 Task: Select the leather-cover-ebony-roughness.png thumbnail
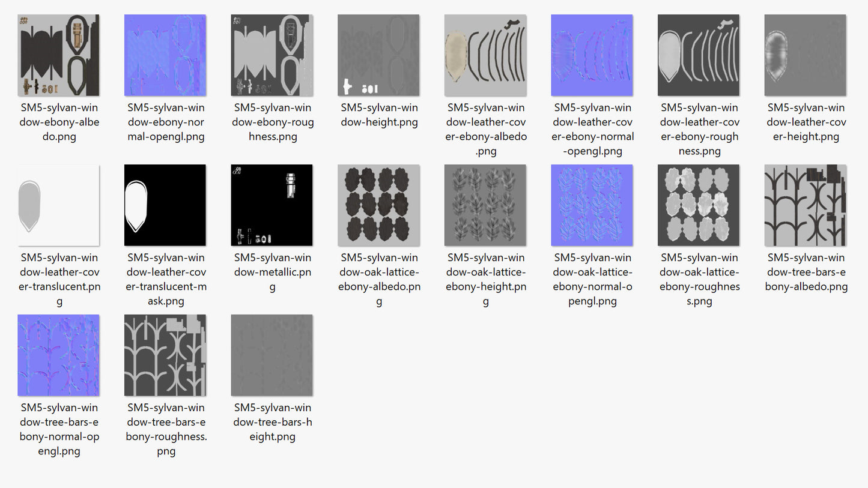pyautogui.click(x=699, y=55)
